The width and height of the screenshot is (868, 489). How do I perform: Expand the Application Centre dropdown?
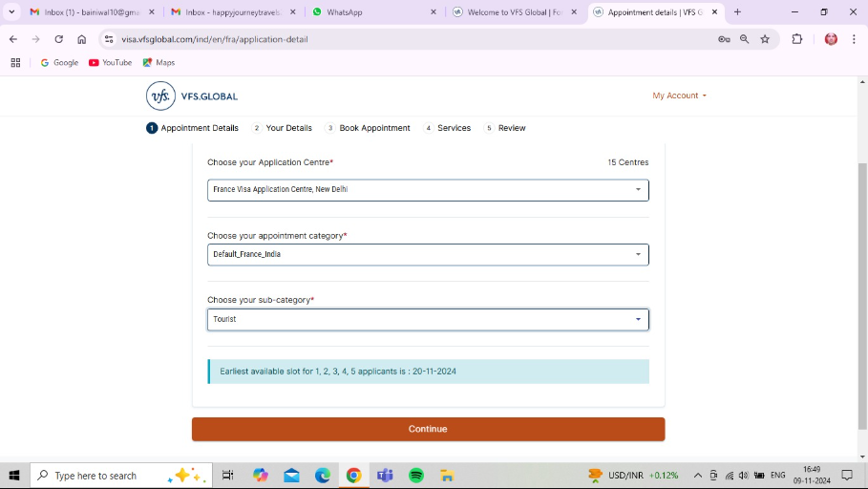coord(428,190)
